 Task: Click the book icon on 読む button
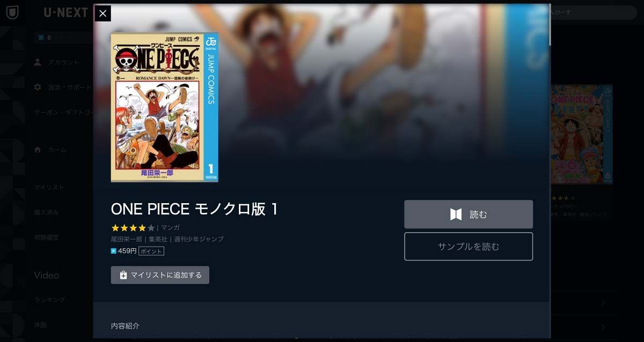point(456,214)
